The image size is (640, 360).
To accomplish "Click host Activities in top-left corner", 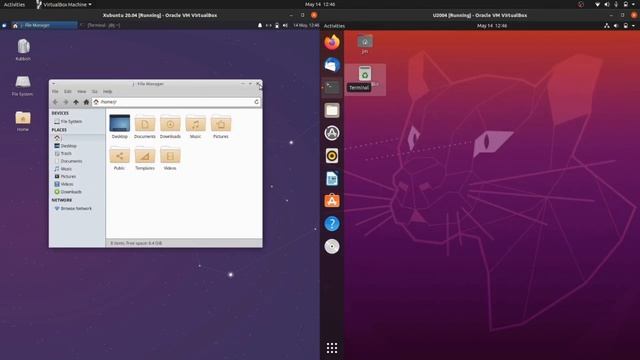I will click(x=14, y=4).
